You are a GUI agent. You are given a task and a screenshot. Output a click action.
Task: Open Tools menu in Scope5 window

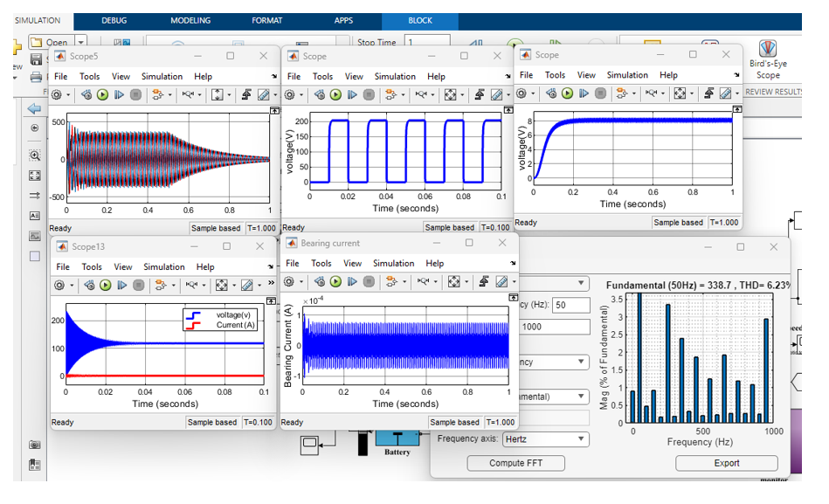click(89, 77)
